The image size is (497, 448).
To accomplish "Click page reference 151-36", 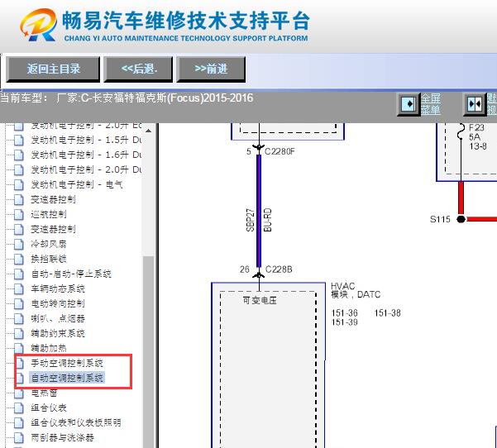I will [344, 313].
